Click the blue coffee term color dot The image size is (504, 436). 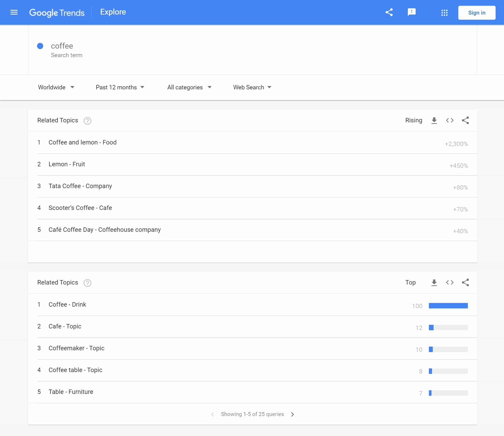40,46
